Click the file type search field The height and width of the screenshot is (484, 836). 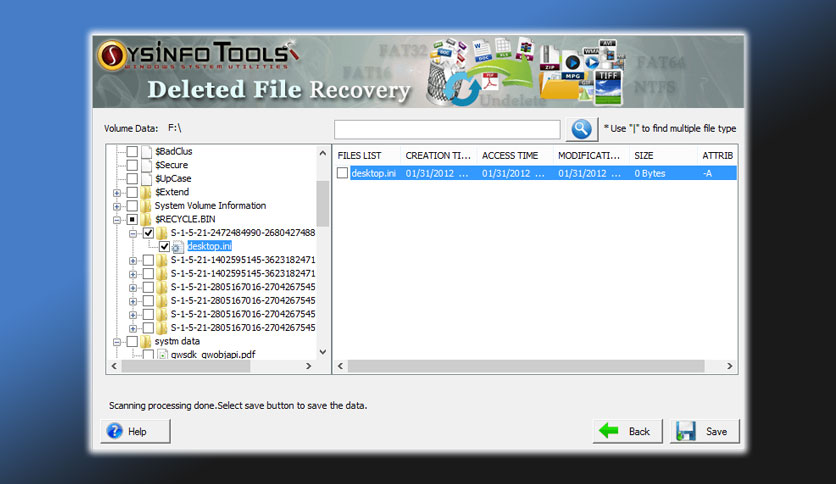tap(447, 129)
